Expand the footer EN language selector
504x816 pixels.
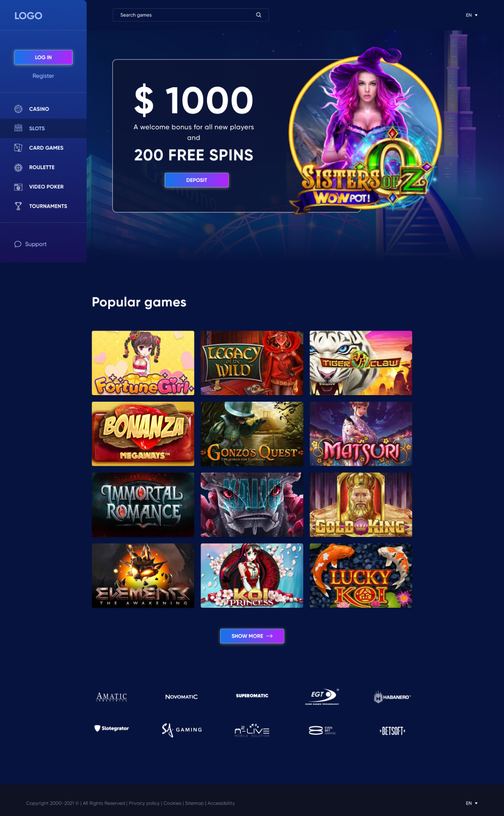click(x=472, y=803)
